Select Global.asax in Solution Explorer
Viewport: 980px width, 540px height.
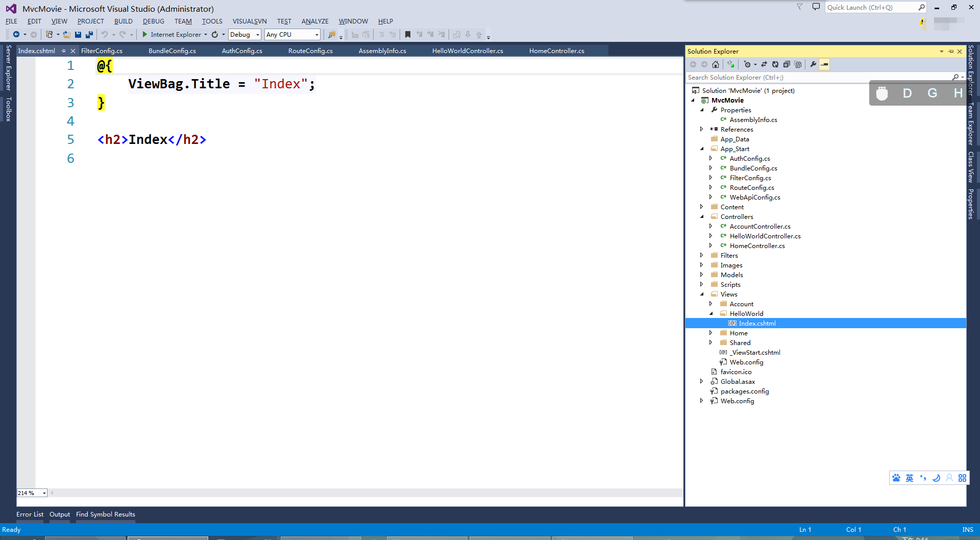tap(738, 382)
